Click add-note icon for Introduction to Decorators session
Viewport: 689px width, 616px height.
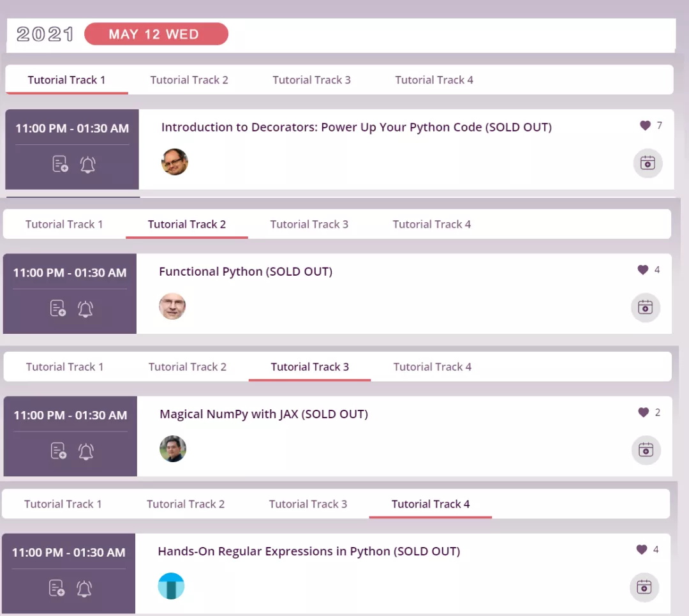click(x=60, y=165)
